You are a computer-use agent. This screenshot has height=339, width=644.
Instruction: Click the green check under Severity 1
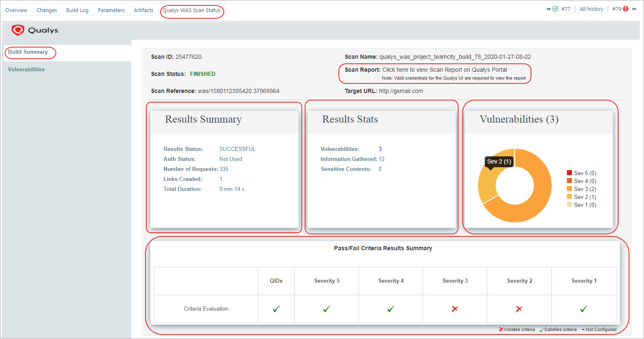[x=584, y=309]
